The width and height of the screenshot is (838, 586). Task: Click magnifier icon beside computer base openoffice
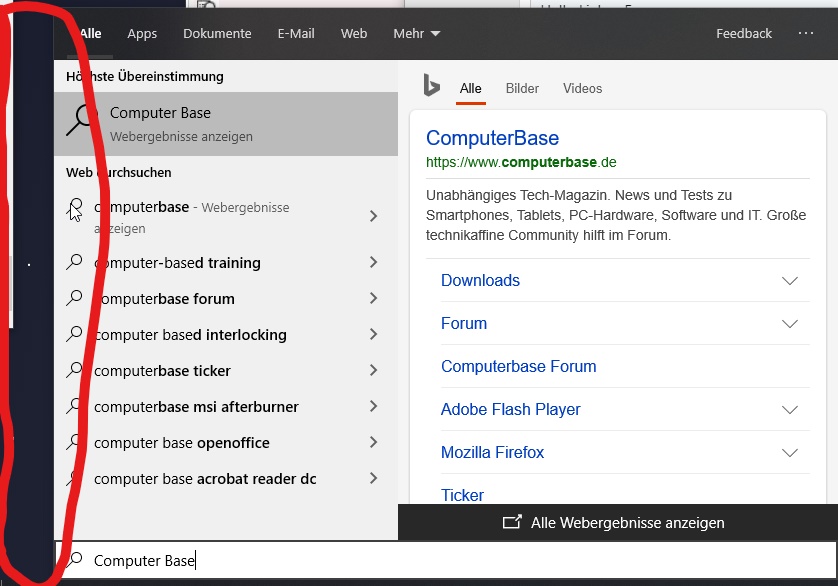tap(74, 442)
